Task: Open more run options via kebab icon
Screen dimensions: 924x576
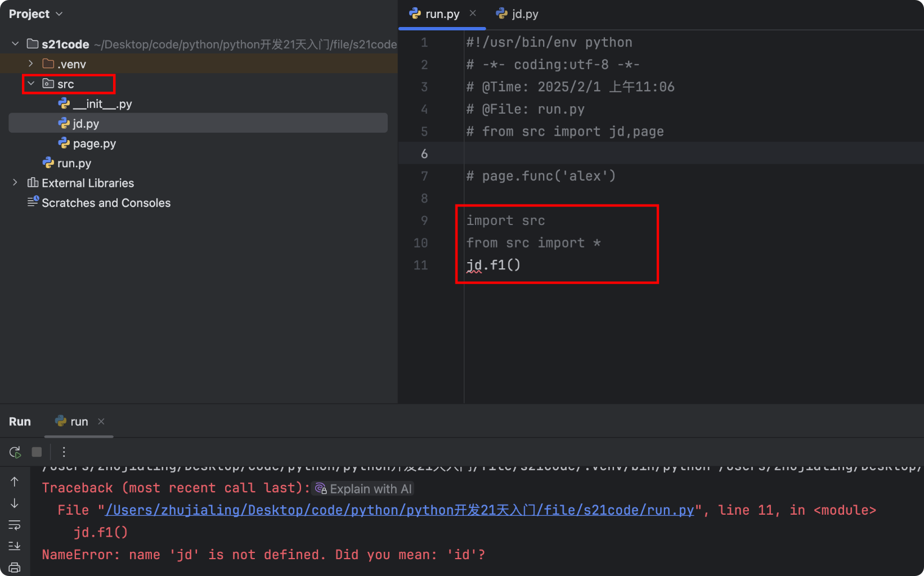Action: (x=64, y=452)
